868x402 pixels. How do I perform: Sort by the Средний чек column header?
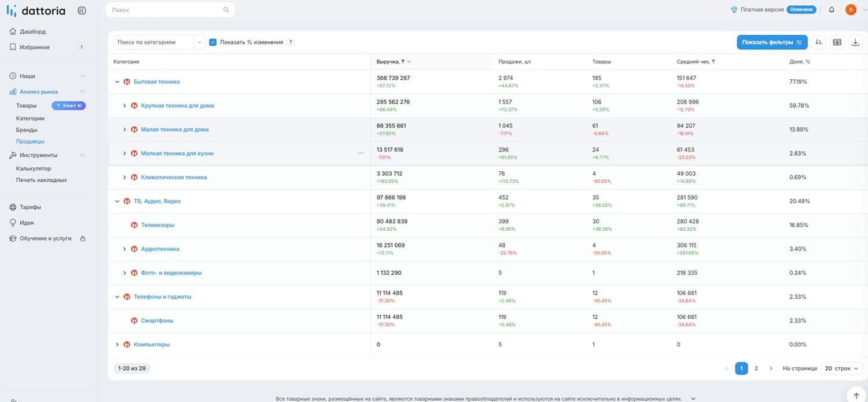click(696, 61)
